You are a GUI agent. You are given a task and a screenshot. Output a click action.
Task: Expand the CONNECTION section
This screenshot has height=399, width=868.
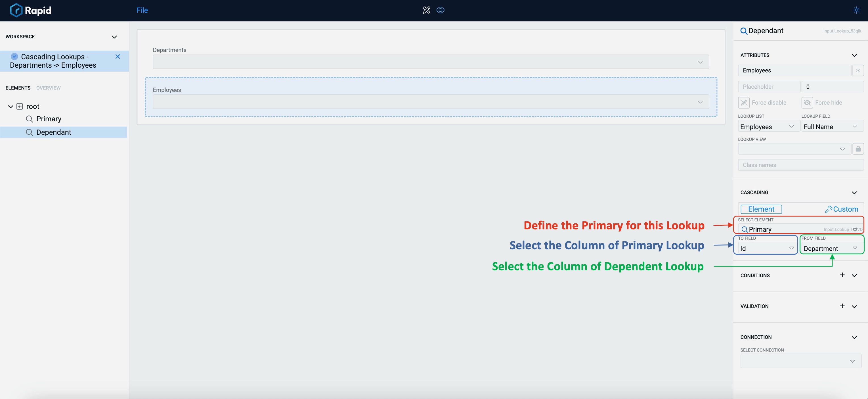click(854, 337)
